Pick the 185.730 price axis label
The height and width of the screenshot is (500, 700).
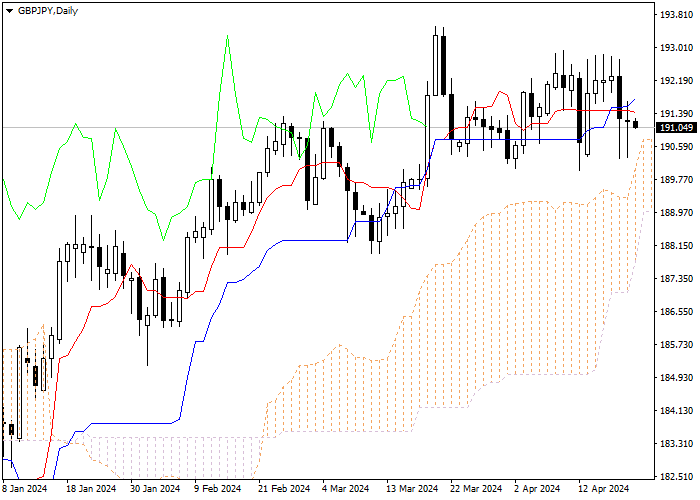pyautogui.click(x=676, y=345)
